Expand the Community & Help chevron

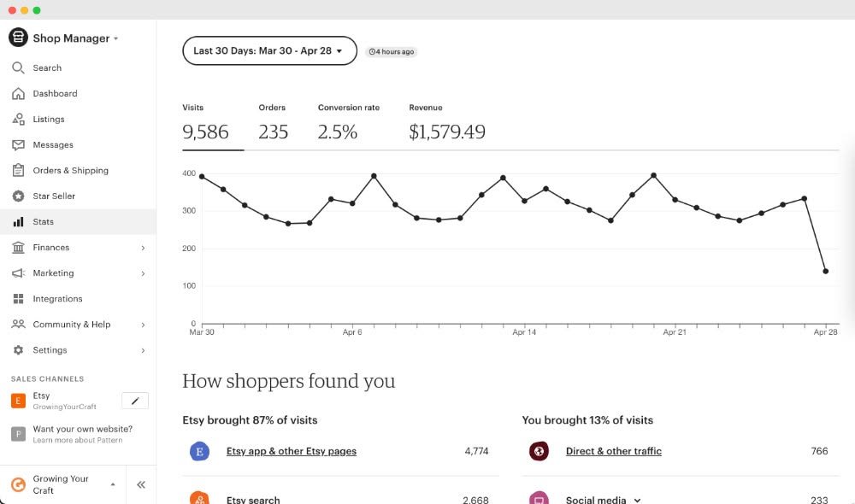coord(143,325)
